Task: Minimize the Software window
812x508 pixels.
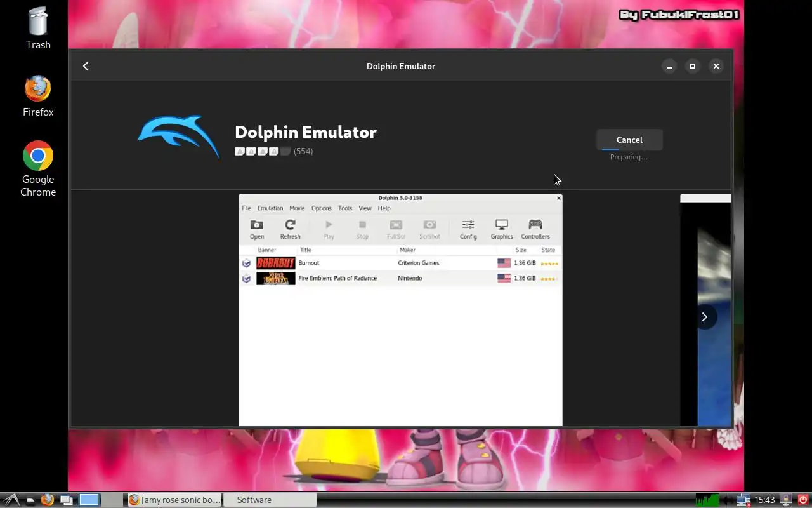Action: [x=669, y=66]
